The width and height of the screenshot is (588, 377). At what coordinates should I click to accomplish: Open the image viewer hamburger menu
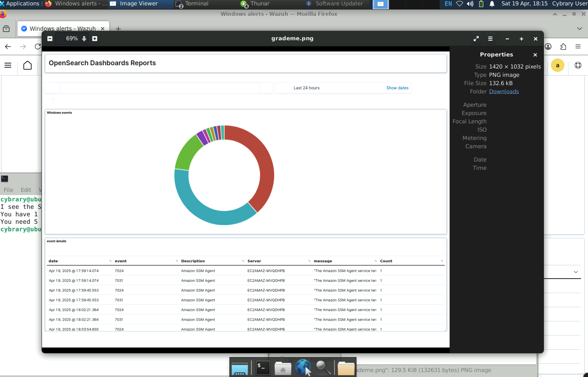pos(490,39)
